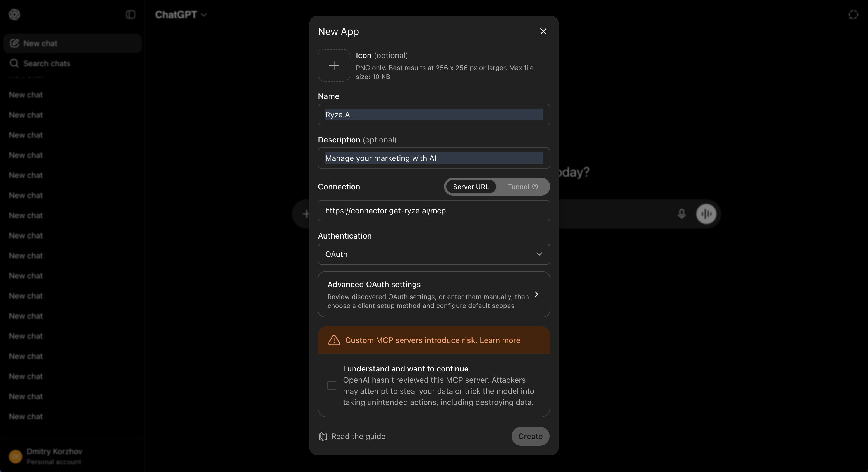Viewport: 868px width, 472px height.
Task: Close the New App dialog
Action: coord(543,31)
